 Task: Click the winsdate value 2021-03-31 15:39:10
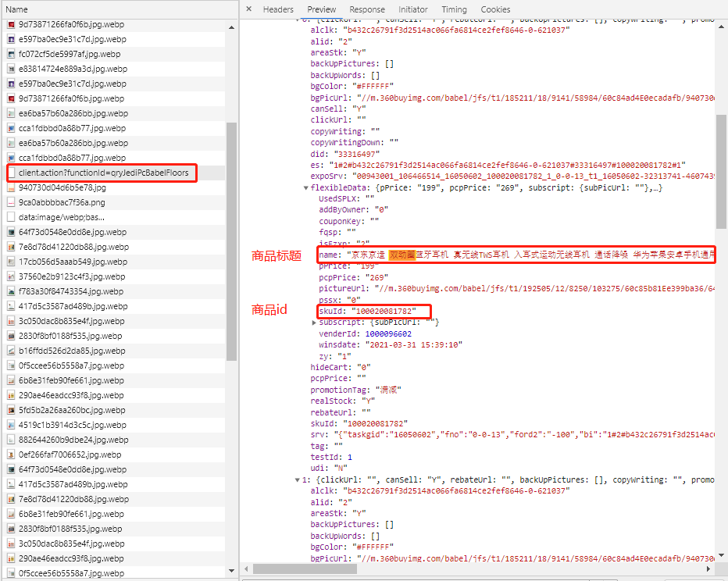(414, 345)
